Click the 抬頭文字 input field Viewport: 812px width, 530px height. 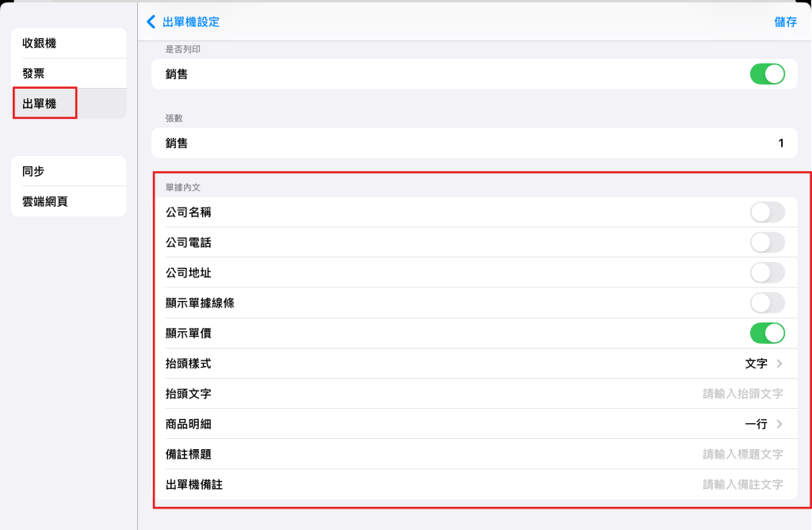click(x=474, y=394)
